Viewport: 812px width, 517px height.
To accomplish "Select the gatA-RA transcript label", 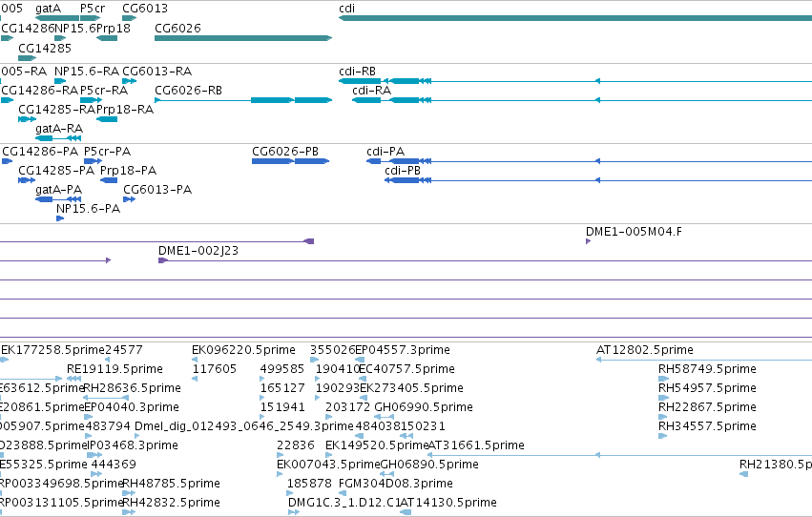I will coord(59,129).
